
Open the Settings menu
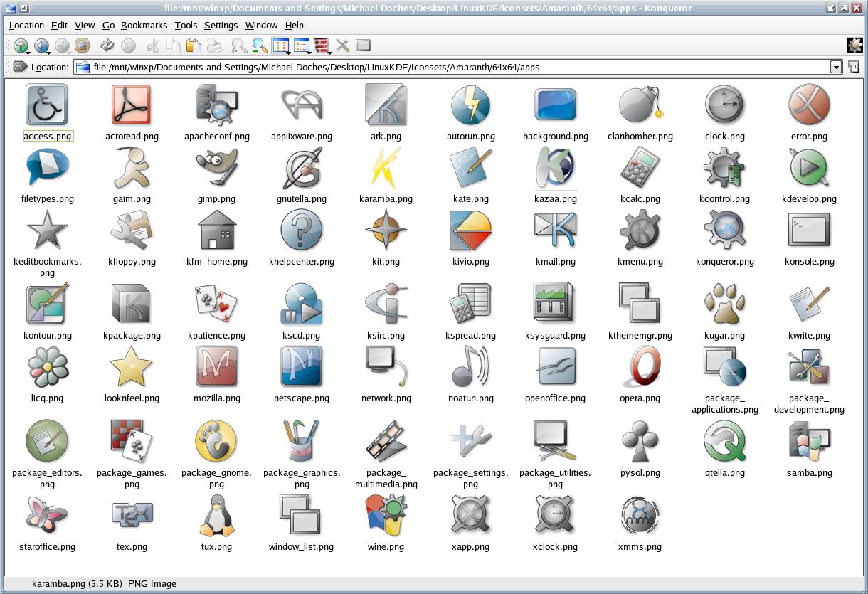[x=221, y=25]
